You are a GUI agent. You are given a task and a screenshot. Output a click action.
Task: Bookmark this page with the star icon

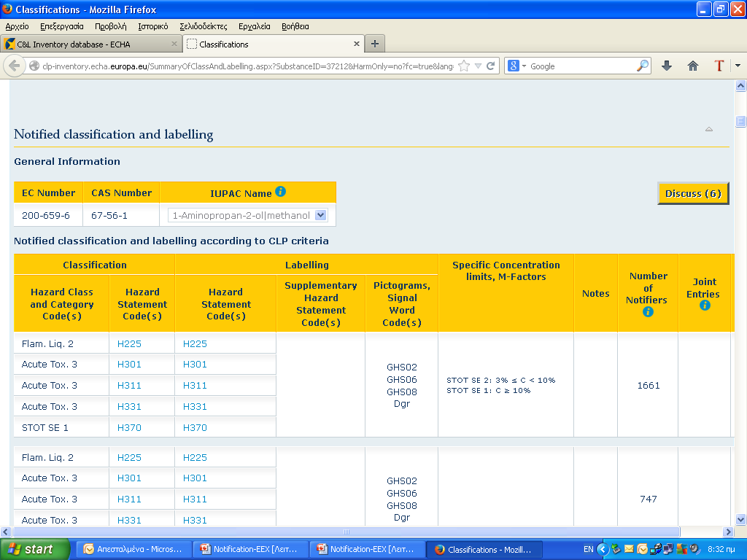(463, 66)
